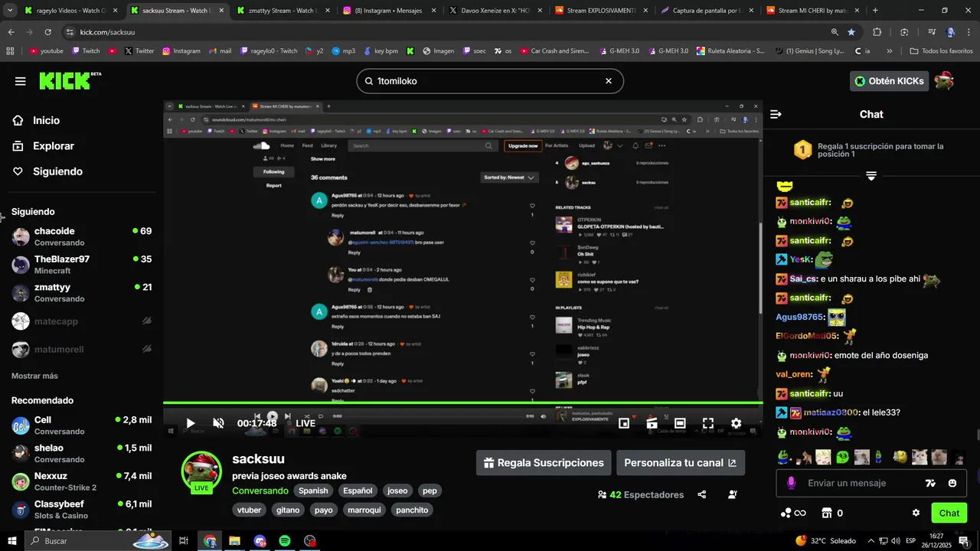Insert the first frog quick emote

click(783, 457)
